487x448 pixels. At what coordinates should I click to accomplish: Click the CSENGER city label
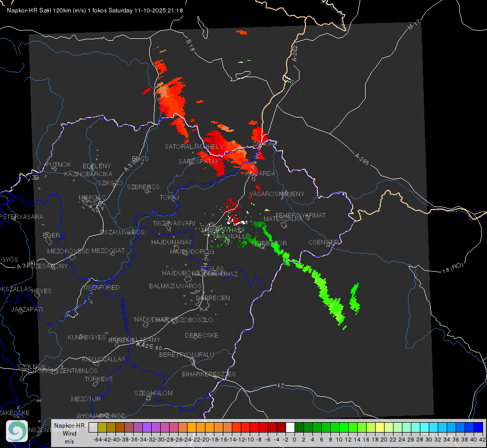click(x=323, y=242)
